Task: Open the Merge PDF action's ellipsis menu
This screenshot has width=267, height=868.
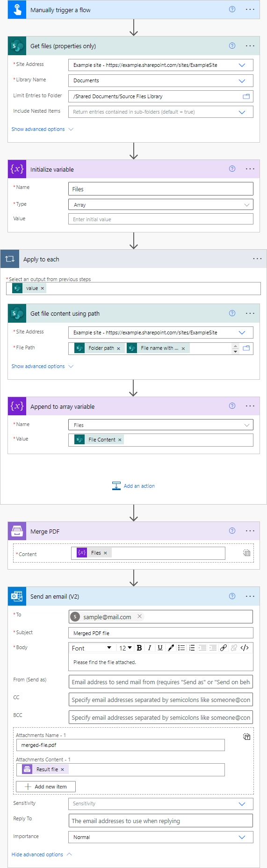Action: (250, 531)
